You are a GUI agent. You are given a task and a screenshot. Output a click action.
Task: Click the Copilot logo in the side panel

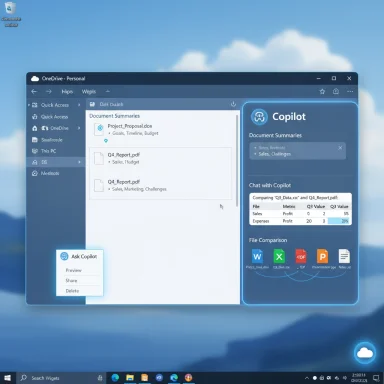(259, 117)
